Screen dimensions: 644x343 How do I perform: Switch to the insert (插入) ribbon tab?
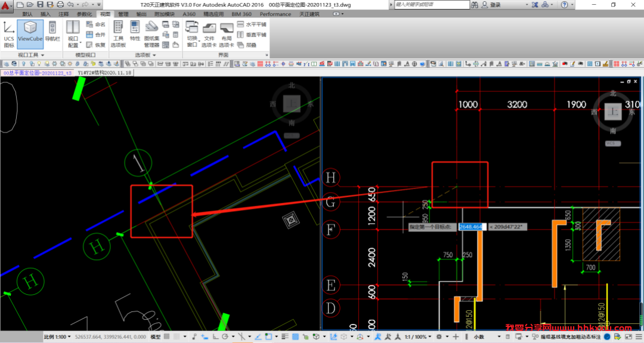(x=45, y=14)
